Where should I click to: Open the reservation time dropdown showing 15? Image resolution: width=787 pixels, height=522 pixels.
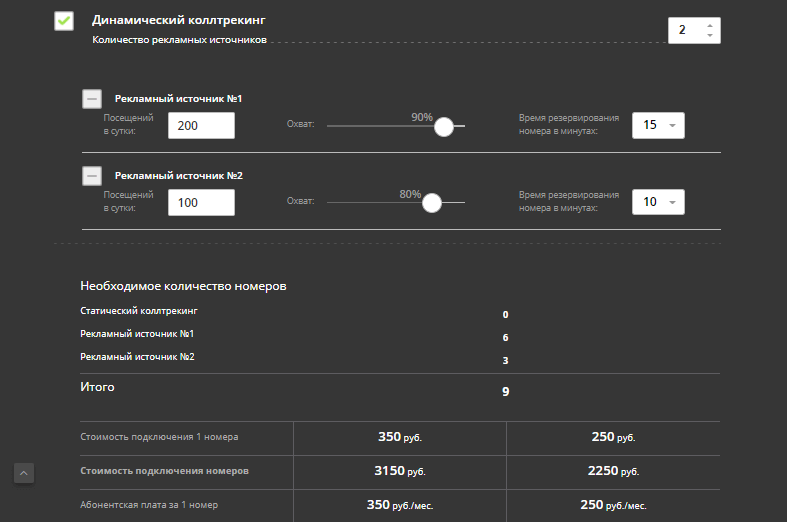(x=658, y=125)
